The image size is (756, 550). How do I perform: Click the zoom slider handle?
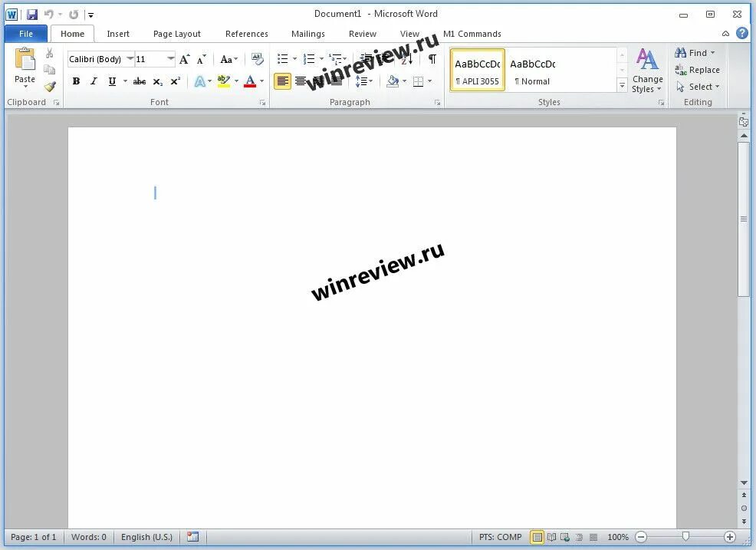click(685, 536)
